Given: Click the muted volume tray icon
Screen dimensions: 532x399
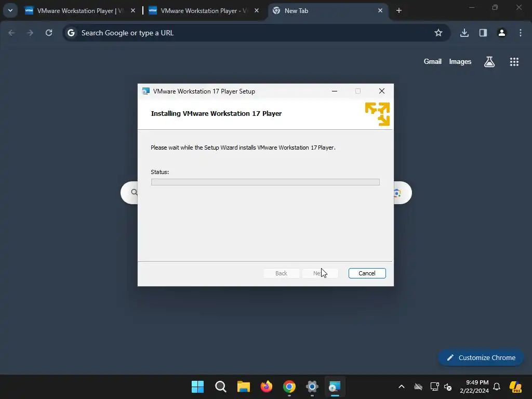Looking at the screenshot, I should coord(448,387).
